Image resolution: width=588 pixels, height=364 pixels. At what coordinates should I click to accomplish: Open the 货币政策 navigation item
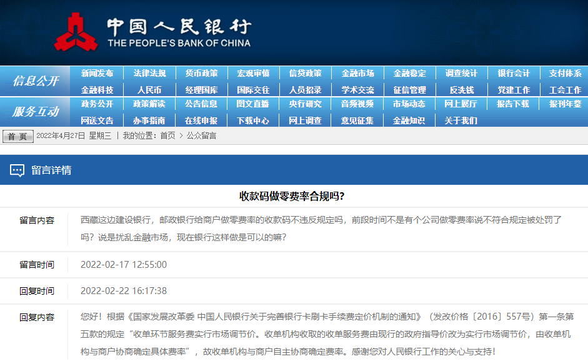point(203,72)
